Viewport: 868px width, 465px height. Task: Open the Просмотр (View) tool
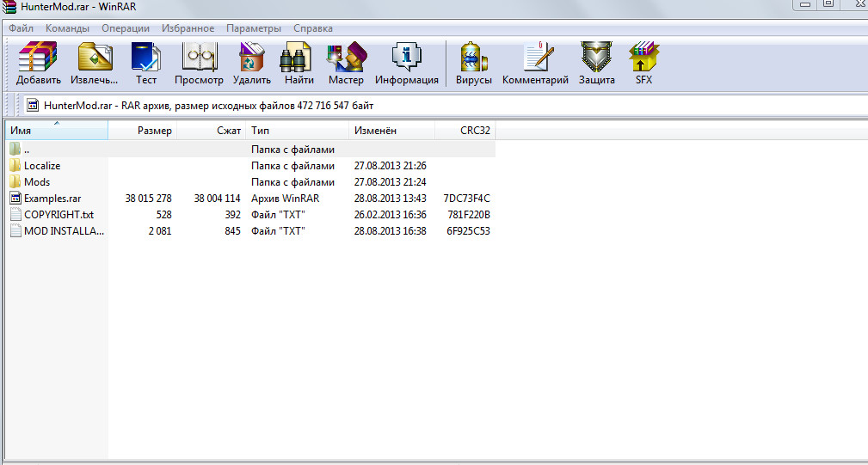pyautogui.click(x=200, y=57)
